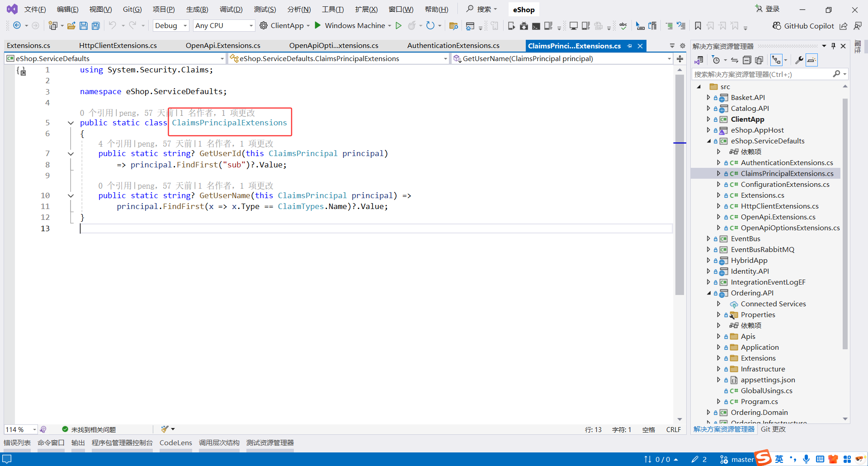Click the comment out selected lines icon
This screenshot has height=466, width=868.
(669, 26)
